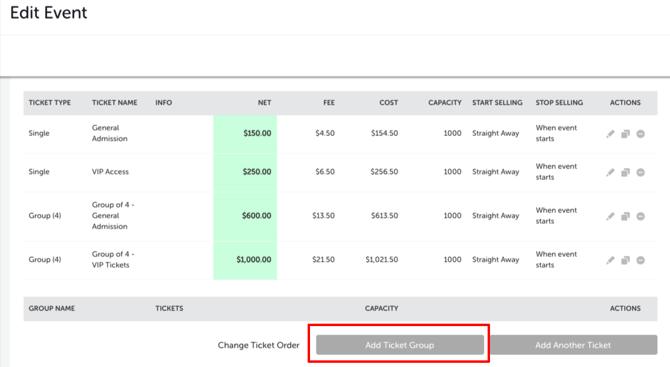Edit the General Admission ticket with pencil icon
Image resolution: width=670 pixels, height=367 pixels.
click(x=610, y=134)
